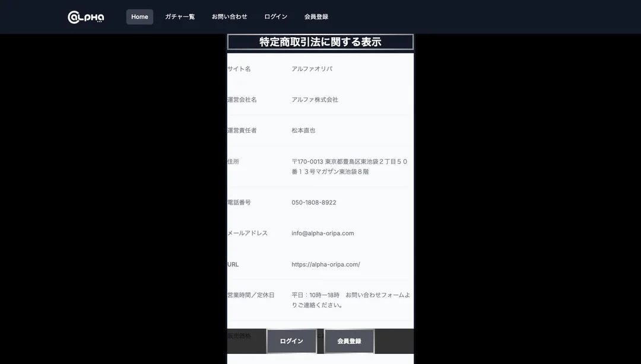
Task: Select the サイト名 label
Action: tap(239, 69)
